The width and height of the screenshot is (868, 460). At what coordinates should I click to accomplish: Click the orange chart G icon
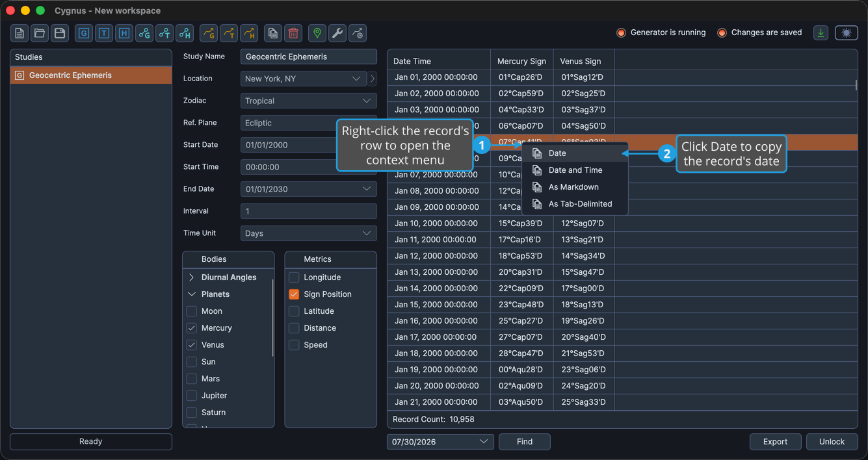click(x=208, y=33)
